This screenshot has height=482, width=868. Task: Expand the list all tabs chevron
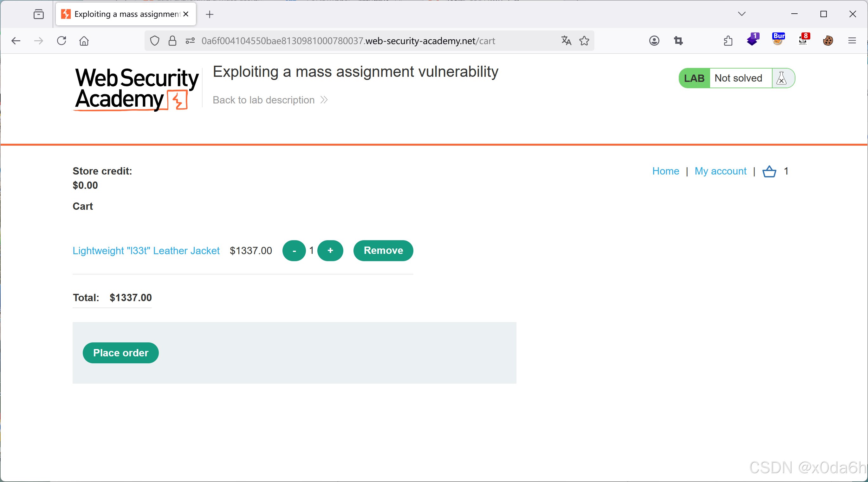click(x=741, y=14)
